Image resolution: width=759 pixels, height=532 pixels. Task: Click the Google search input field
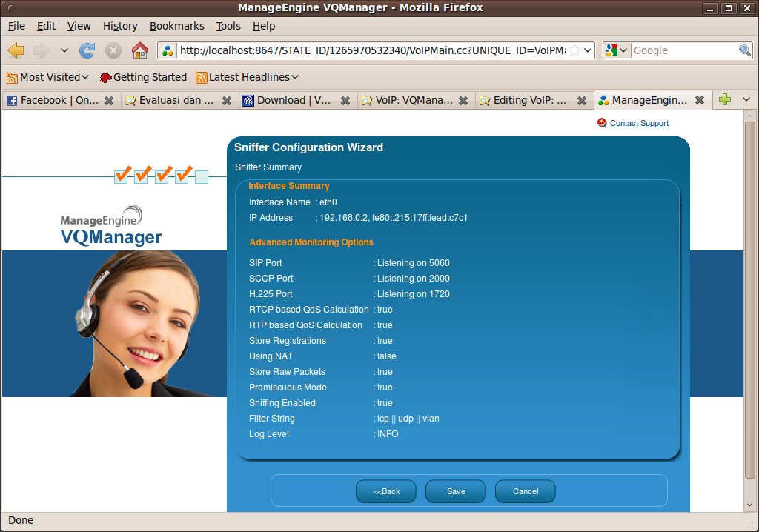(x=684, y=50)
